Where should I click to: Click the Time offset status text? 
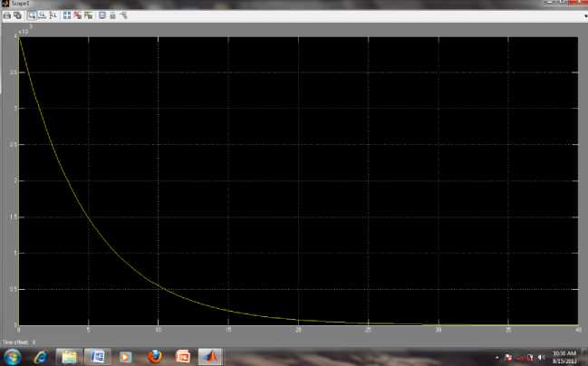[x=19, y=342]
